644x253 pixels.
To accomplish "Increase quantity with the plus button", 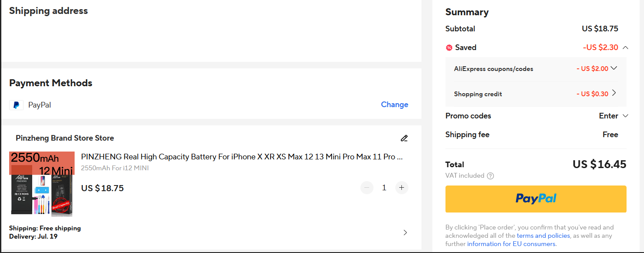I will click(x=402, y=188).
